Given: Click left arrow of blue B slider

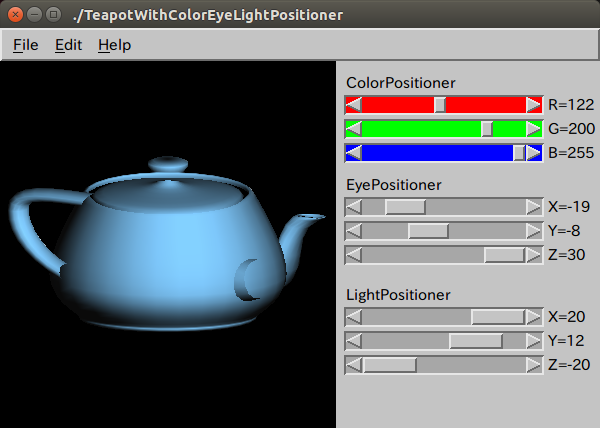Looking at the screenshot, I should tap(354, 153).
